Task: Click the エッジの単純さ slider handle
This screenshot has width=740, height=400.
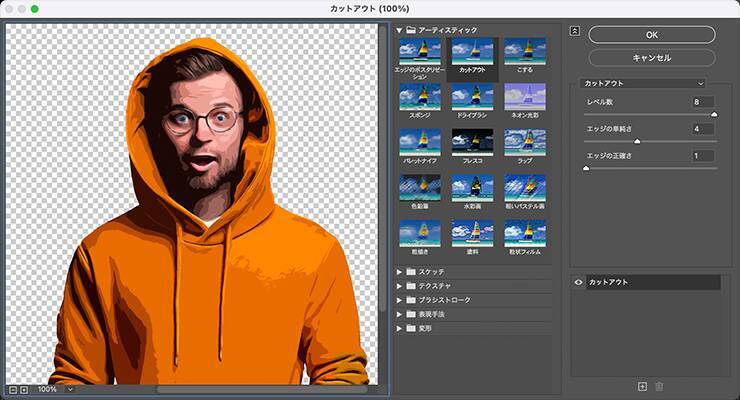Action: [637, 141]
